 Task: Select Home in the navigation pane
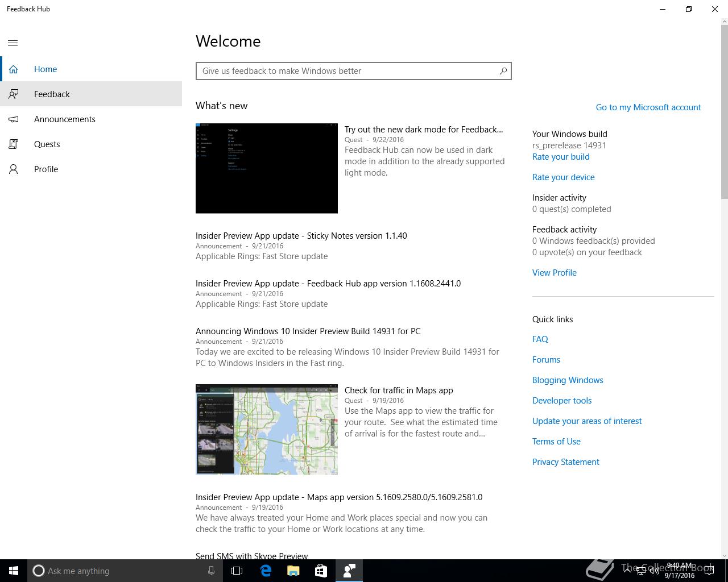coord(91,69)
